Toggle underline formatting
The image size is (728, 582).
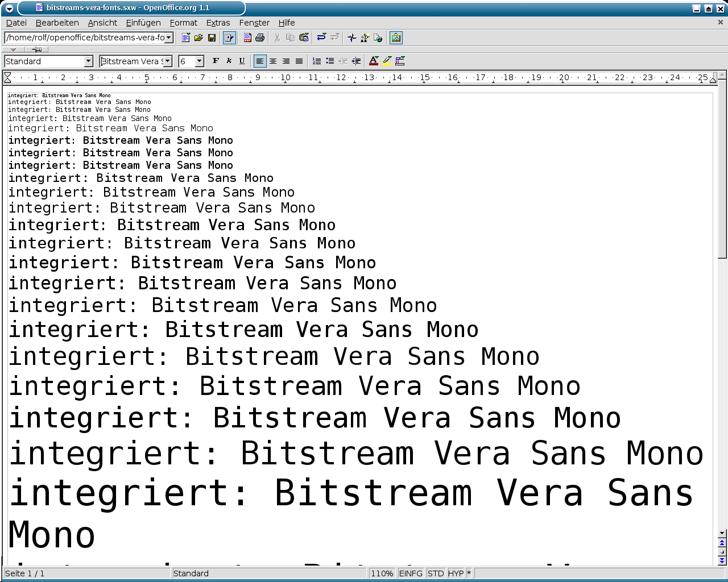[x=242, y=61]
